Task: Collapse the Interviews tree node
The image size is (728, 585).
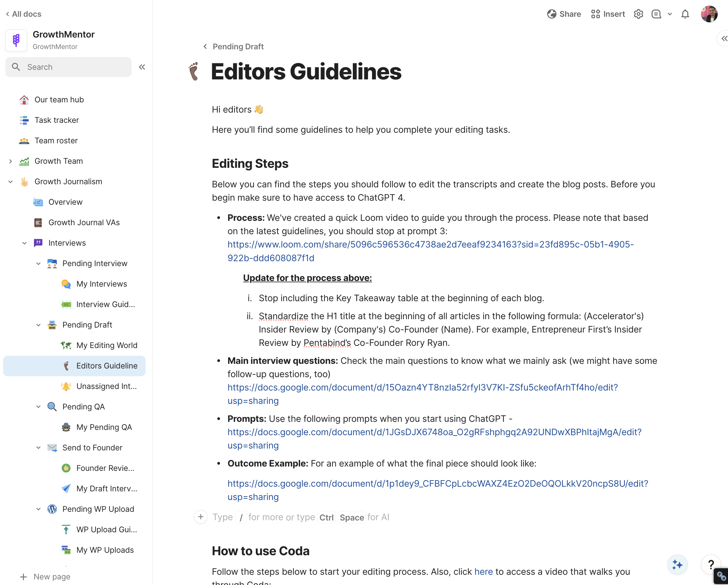Action: tap(24, 243)
